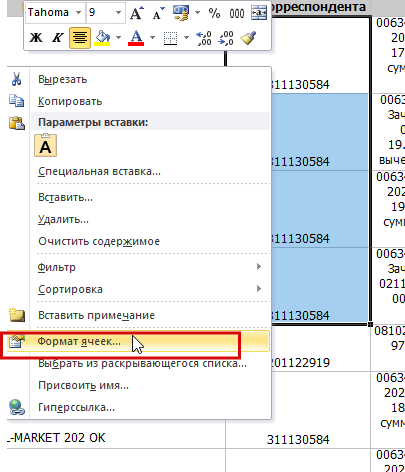Viewport: 405px width, 472px height.
Task: Toggle bold Ж formatting
Action: pos(36,38)
